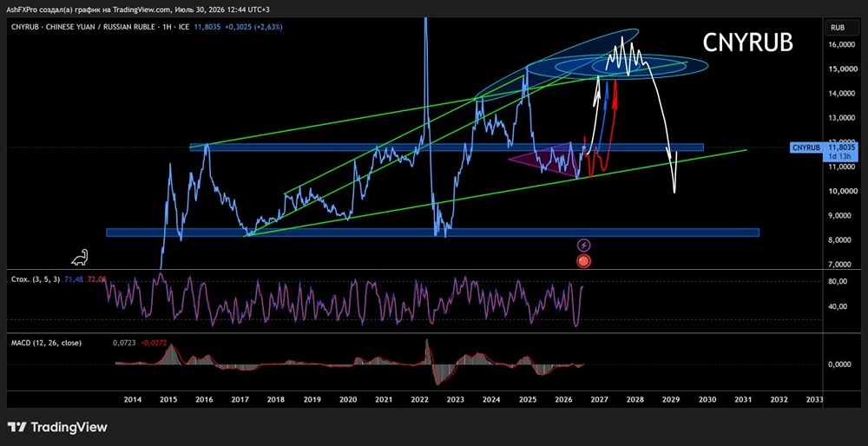Select the 2027 mark on time axis
The width and height of the screenshot is (868, 446).
click(x=599, y=399)
